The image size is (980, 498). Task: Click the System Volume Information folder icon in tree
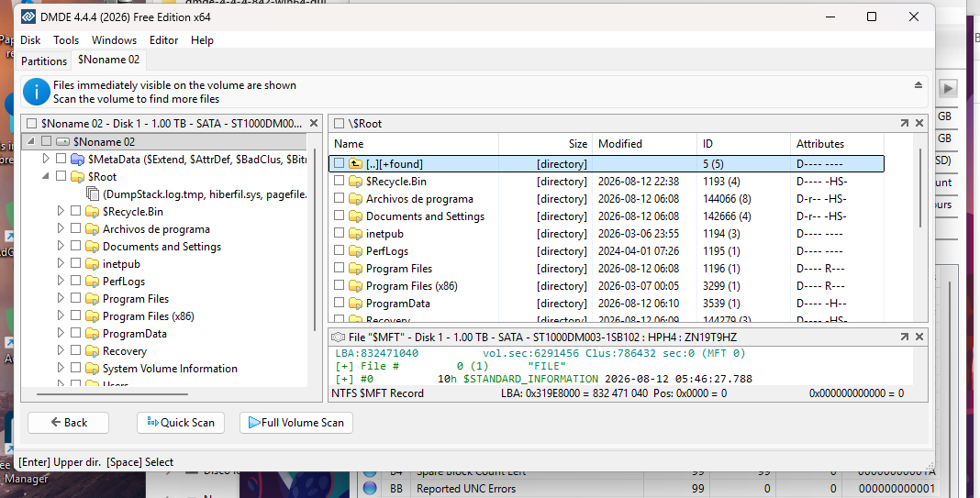[93, 369]
